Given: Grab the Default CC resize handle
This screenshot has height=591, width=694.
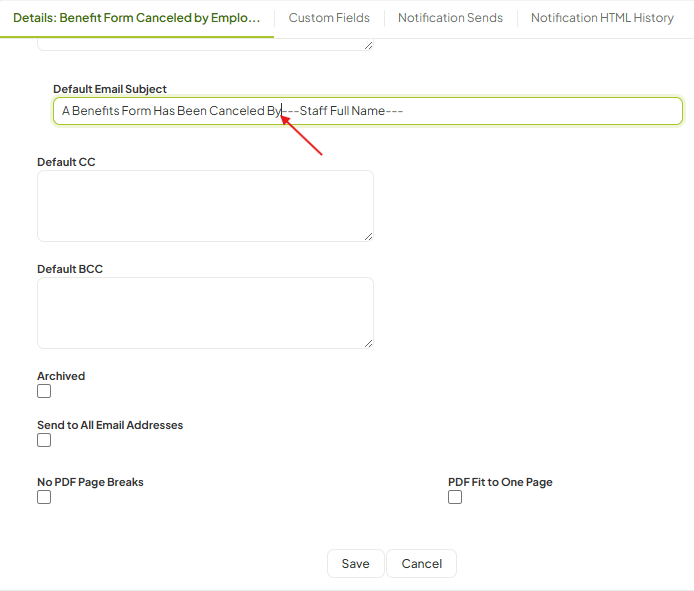Looking at the screenshot, I should coord(368,237).
